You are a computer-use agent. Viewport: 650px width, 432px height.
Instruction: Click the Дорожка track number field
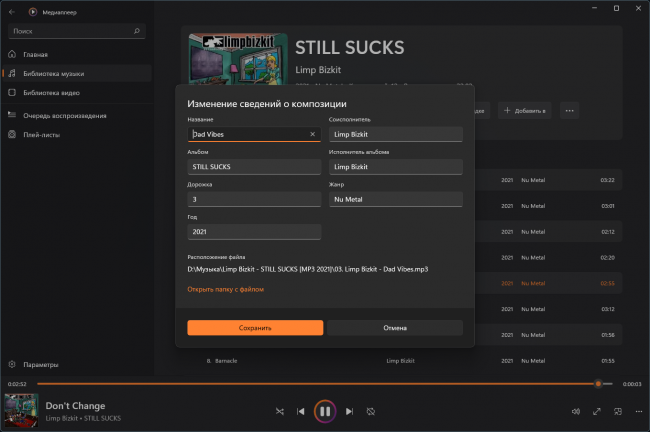click(254, 199)
